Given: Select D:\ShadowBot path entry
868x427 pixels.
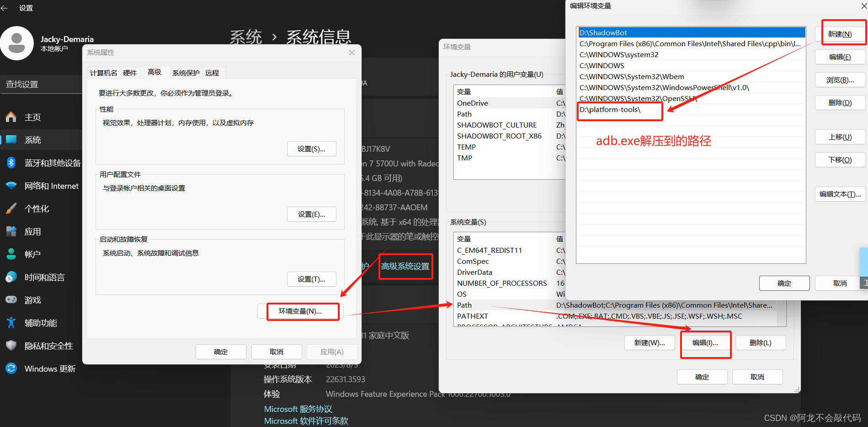Looking at the screenshot, I should pyautogui.click(x=691, y=33).
